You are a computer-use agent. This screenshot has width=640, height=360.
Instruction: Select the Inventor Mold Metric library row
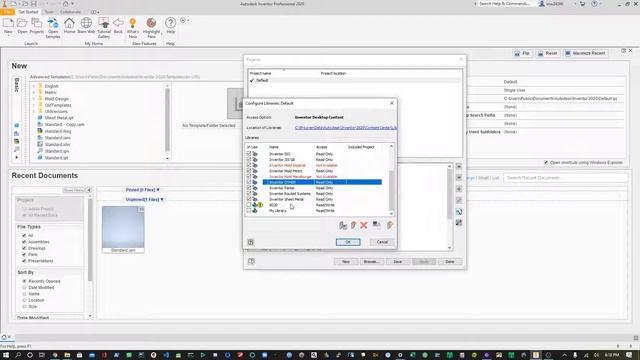point(313,171)
